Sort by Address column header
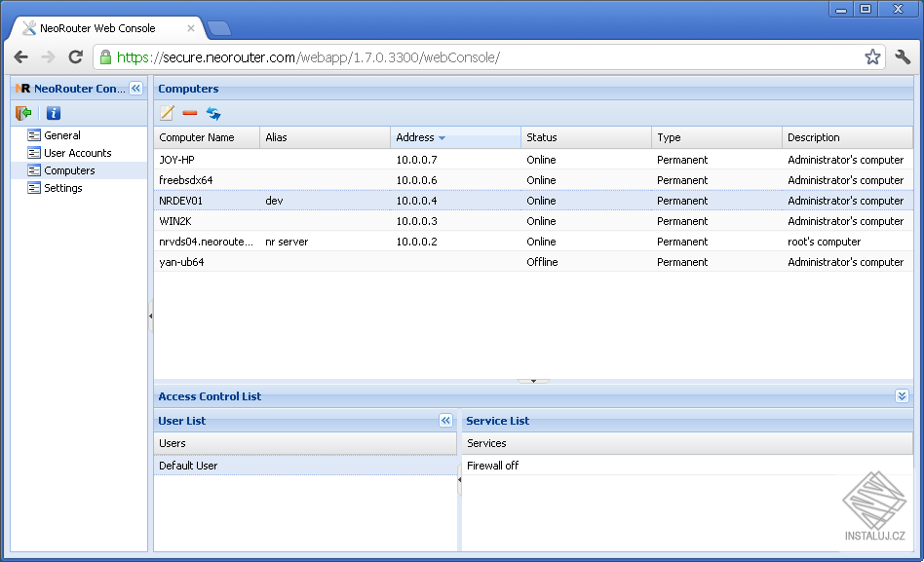Viewport: 924px width, 562px height. click(x=455, y=137)
